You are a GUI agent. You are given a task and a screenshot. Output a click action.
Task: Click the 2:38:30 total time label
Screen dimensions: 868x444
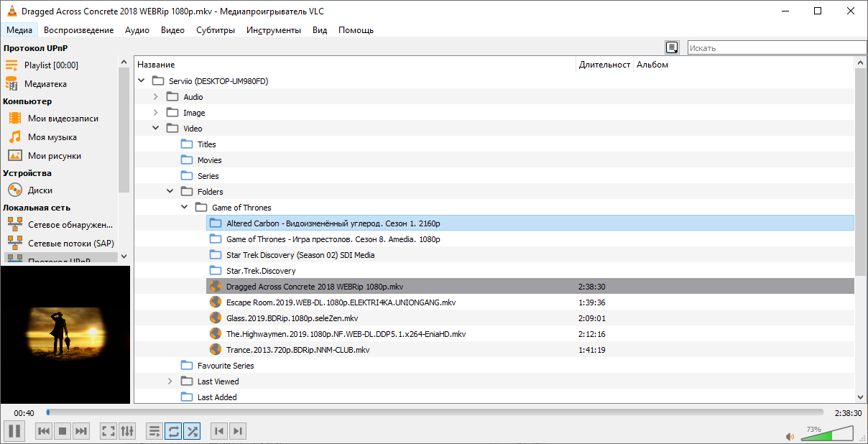tap(848, 413)
